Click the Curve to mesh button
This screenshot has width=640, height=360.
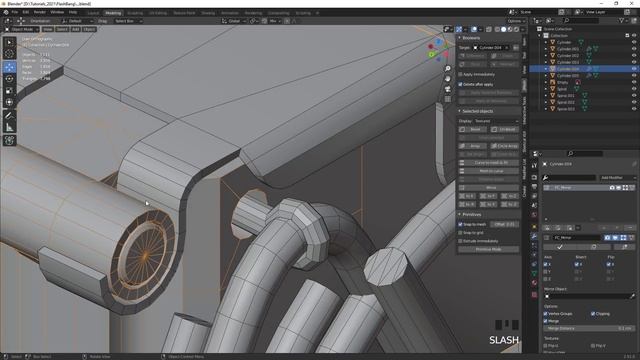(489, 162)
